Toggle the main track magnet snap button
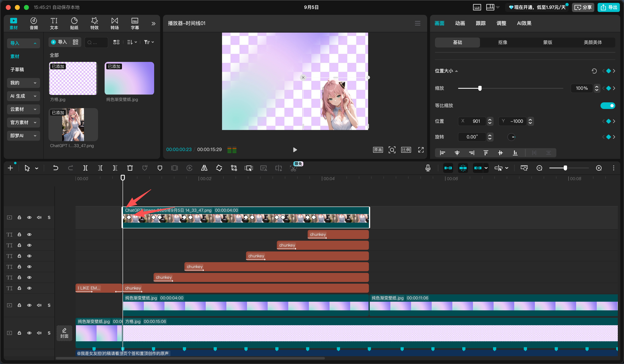This screenshot has width=624, height=364. point(448,168)
